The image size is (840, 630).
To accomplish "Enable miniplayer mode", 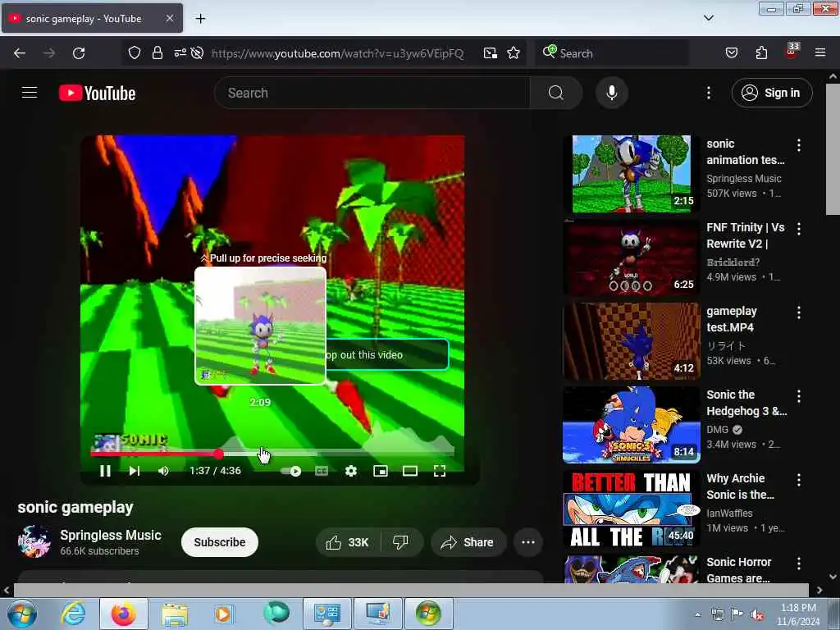I will pos(381,471).
